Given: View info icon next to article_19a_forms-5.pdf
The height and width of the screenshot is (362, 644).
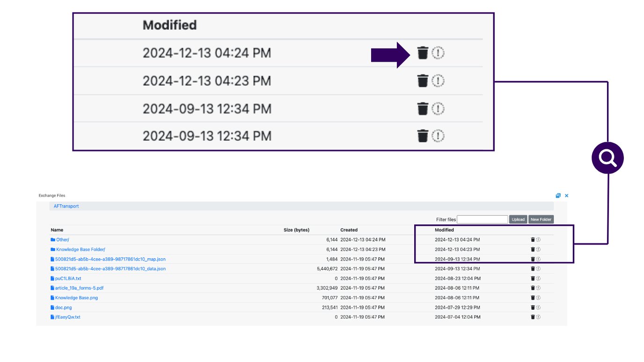Looking at the screenshot, I should click(538, 288).
